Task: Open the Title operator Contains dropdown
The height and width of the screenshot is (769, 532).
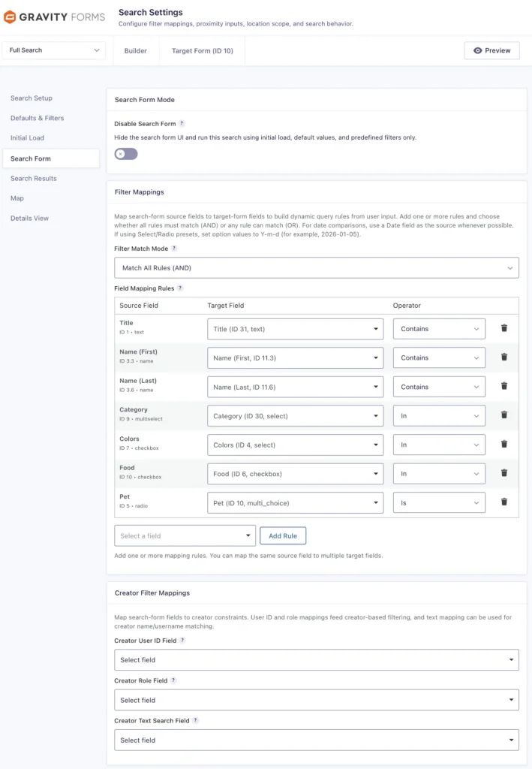Action: click(x=440, y=329)
